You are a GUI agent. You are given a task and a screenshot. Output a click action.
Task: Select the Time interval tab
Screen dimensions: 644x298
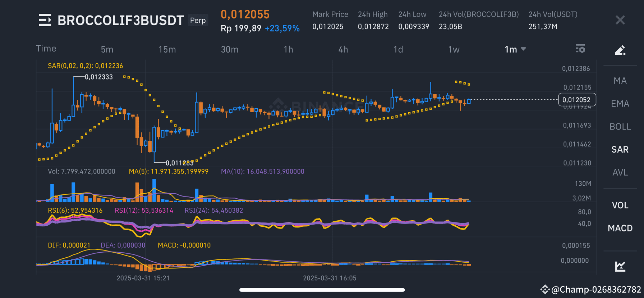[x=46, y=49]
